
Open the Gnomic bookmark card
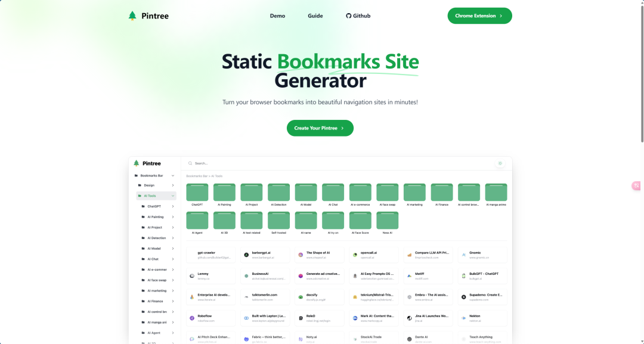coord(482,255)
